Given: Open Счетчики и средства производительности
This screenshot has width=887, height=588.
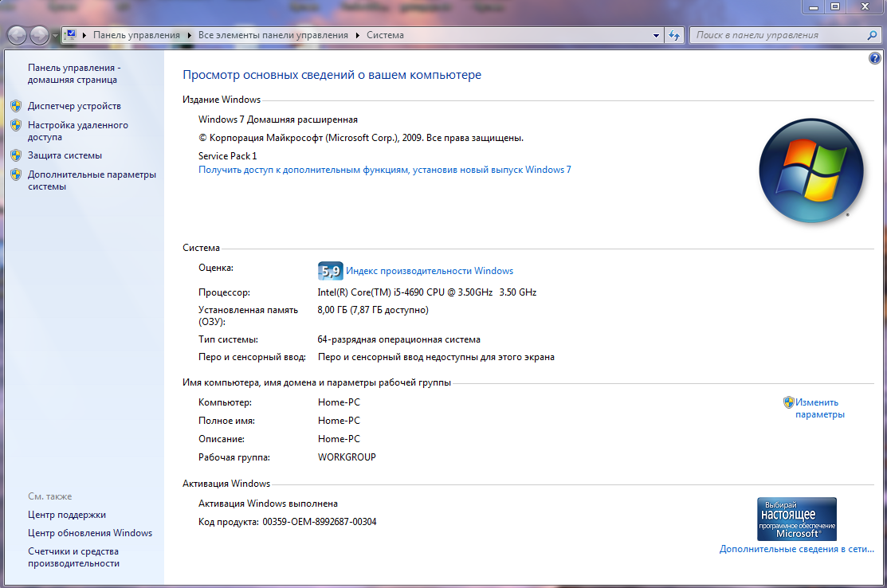Looking at the screenshot, I should pos(73,557).
